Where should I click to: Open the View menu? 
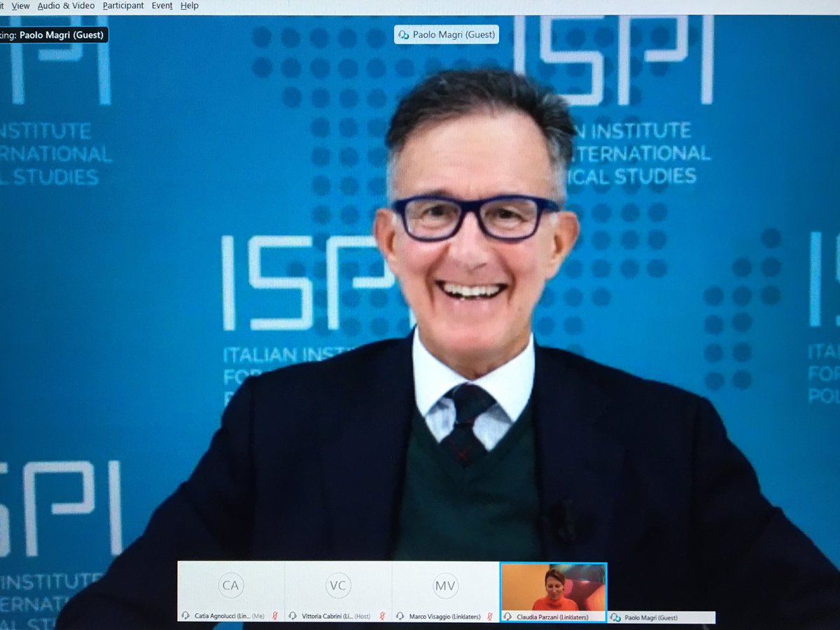(x=20, y=5)
